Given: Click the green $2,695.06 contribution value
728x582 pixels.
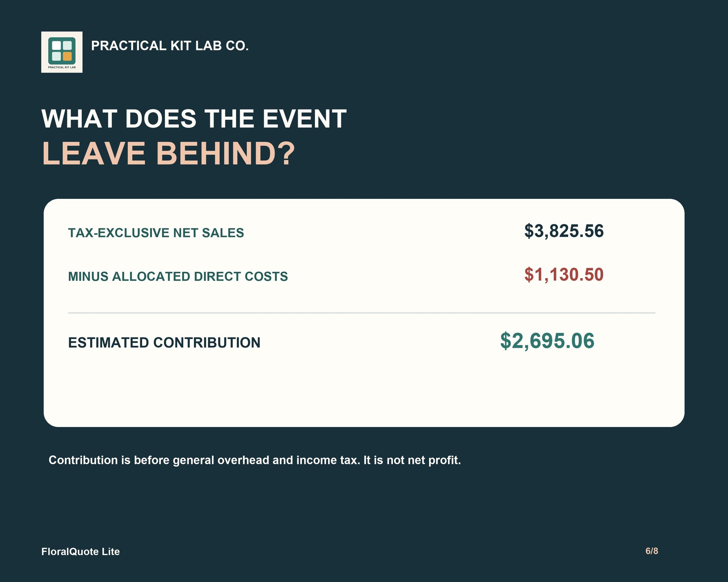Looking at the screenshot, I should tap(547, 341).
